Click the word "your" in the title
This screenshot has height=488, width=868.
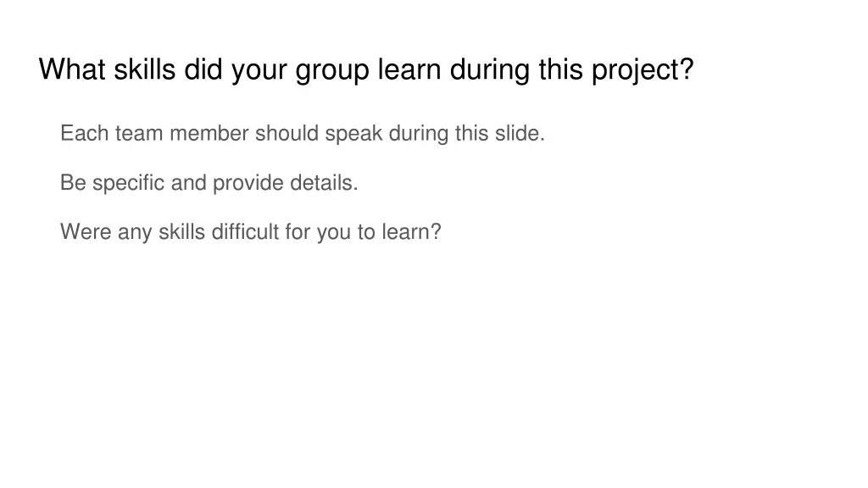click(259, 69)
